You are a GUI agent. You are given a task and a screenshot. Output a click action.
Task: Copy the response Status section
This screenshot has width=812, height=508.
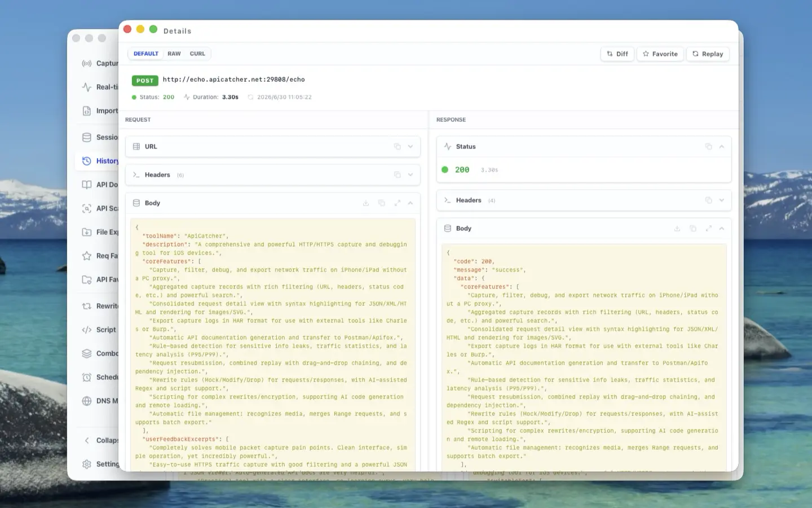pyautogui.click(x=708, y=146)
